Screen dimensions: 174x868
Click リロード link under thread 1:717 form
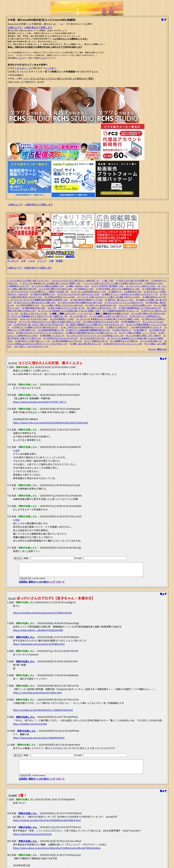point(60,582)
